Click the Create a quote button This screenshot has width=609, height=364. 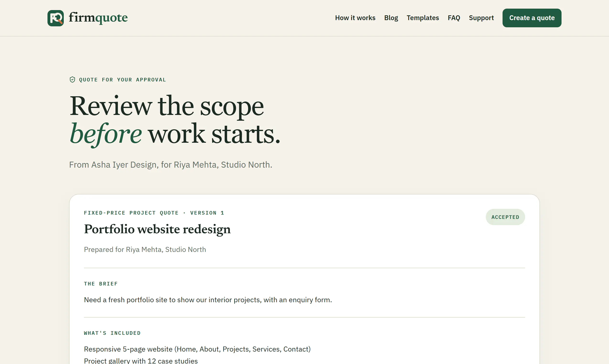[x=532, y=18]
